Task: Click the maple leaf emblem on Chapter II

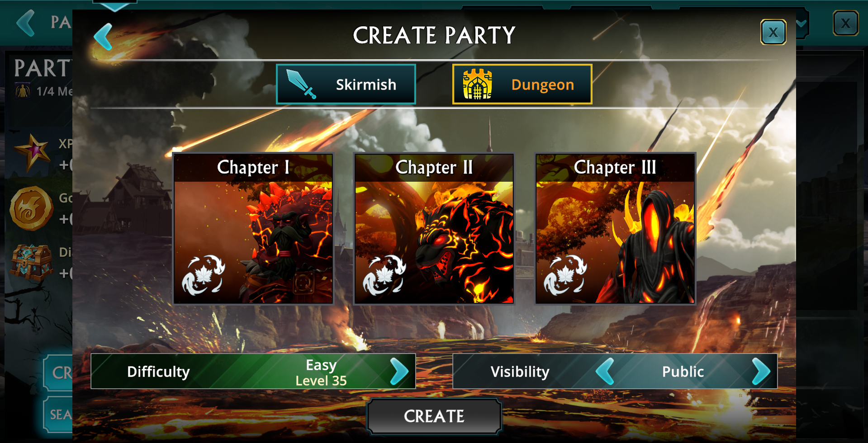Action: 384,275
